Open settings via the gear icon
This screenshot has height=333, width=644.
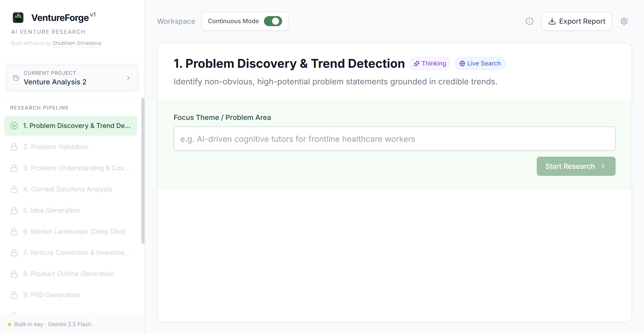pyautogui.click(x=624, y=21)
